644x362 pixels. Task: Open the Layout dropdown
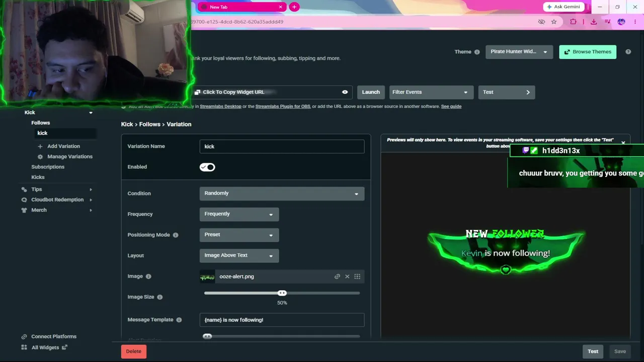click(239, 255)
